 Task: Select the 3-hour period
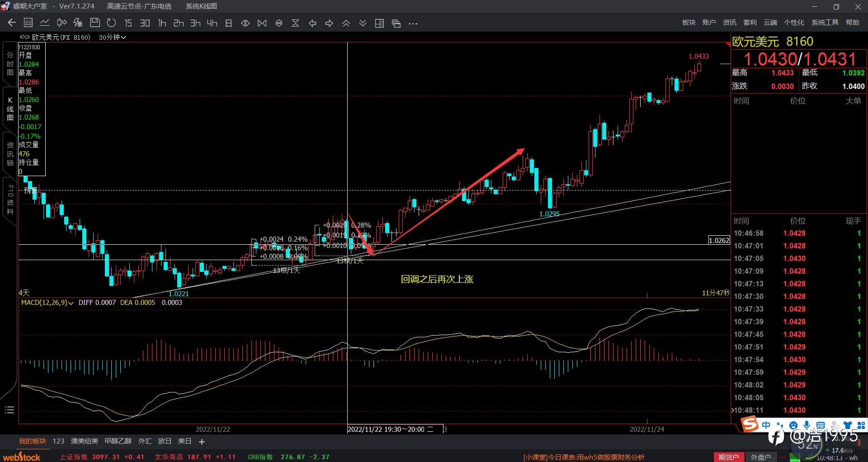(195, 23)
